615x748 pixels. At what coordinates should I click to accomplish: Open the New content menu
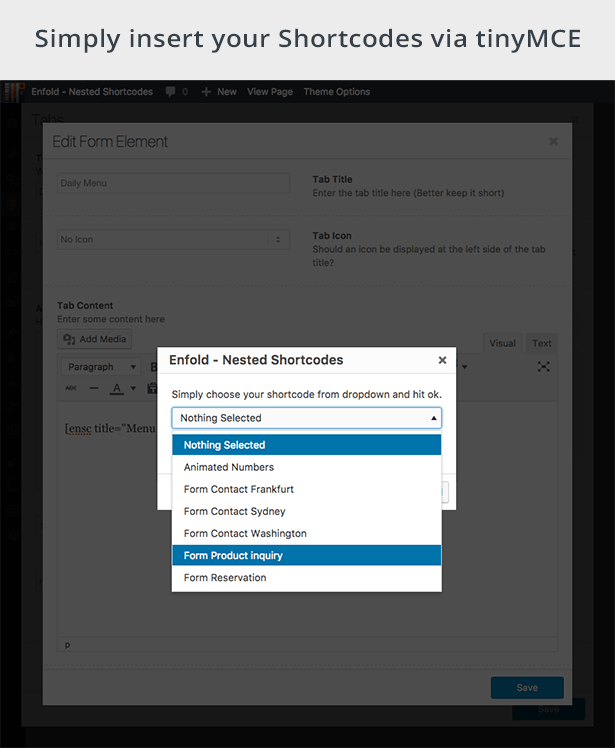coord(219,92)
